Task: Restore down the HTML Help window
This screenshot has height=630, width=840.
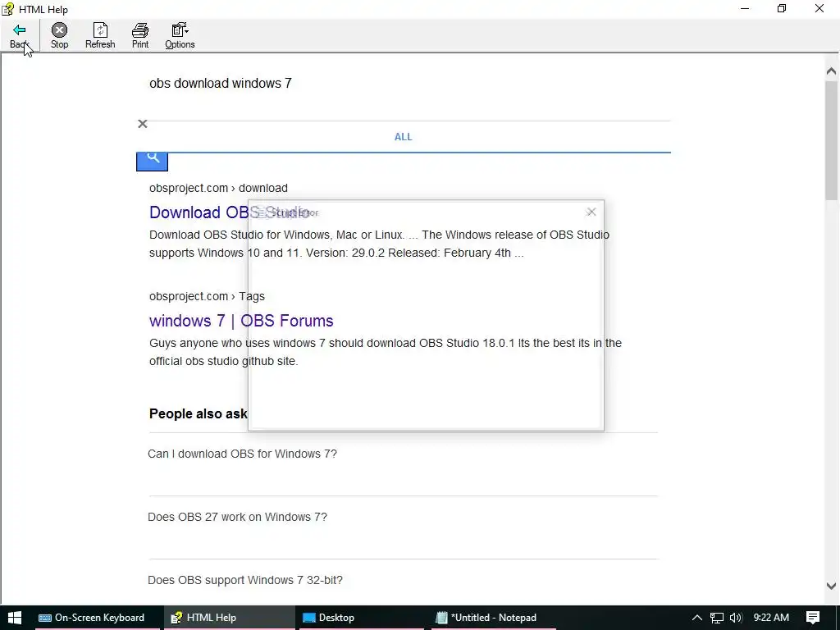Action: tap(782, 8)
